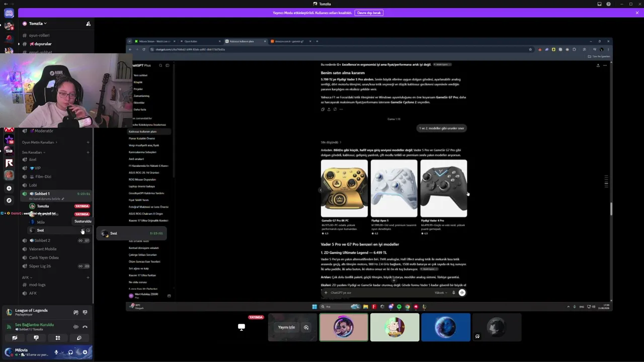The height and width of the screenshot is (362, 644).
Task: Open the Discord inbox icon in title bar
Action: [599, 4]
